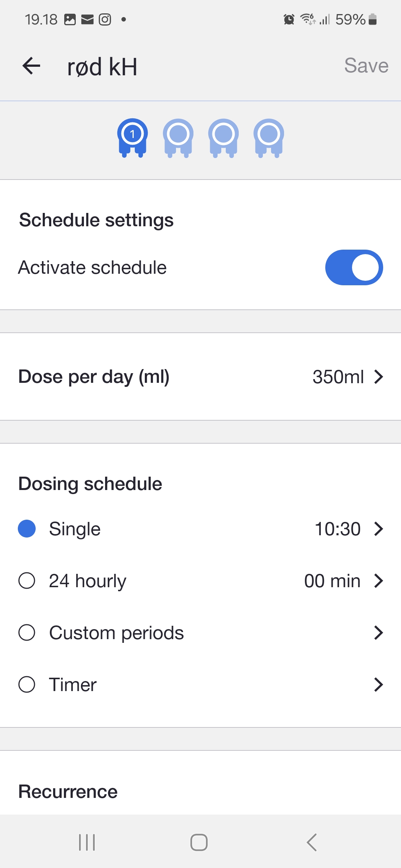Pick the Timer radio option

(27, 684)
